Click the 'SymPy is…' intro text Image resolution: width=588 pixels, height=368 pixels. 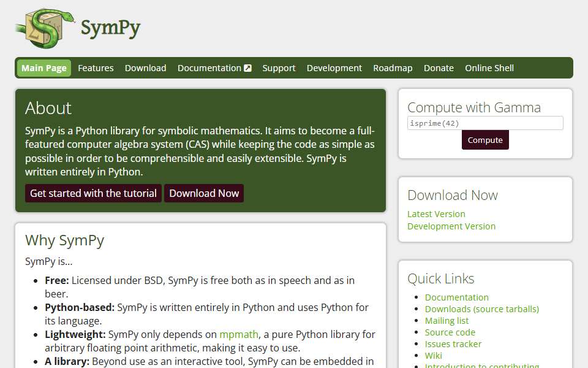[x=49, y=261]
